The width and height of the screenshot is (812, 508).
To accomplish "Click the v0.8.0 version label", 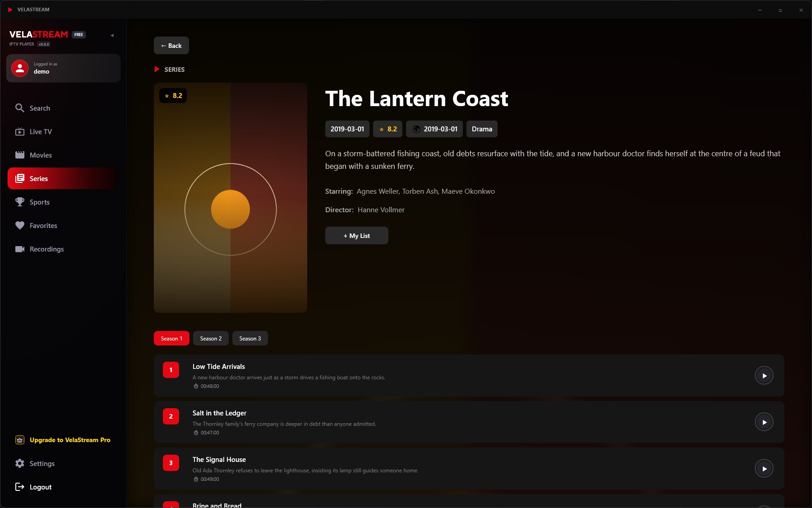I will click(44, 44).
